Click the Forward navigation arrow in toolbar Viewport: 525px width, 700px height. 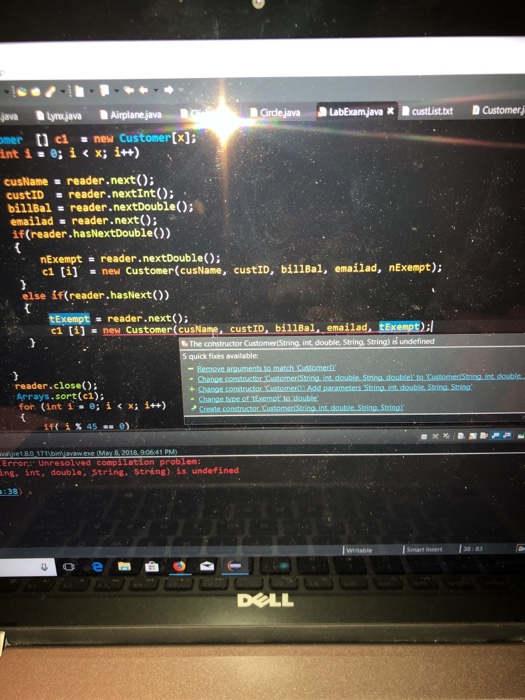pos(169,90)
